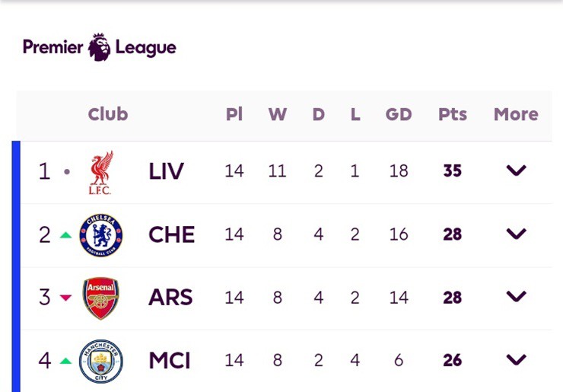Click the Premier League lion logo
The image size is (563, 392).
pos(99,48)
